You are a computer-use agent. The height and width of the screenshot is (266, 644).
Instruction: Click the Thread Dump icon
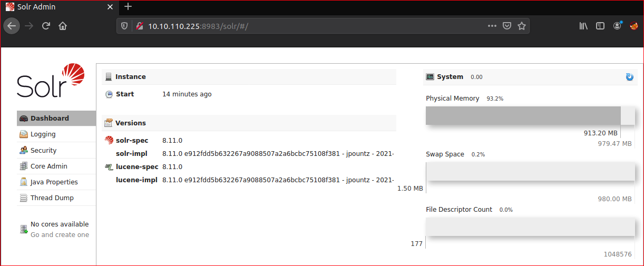[24, 198]
